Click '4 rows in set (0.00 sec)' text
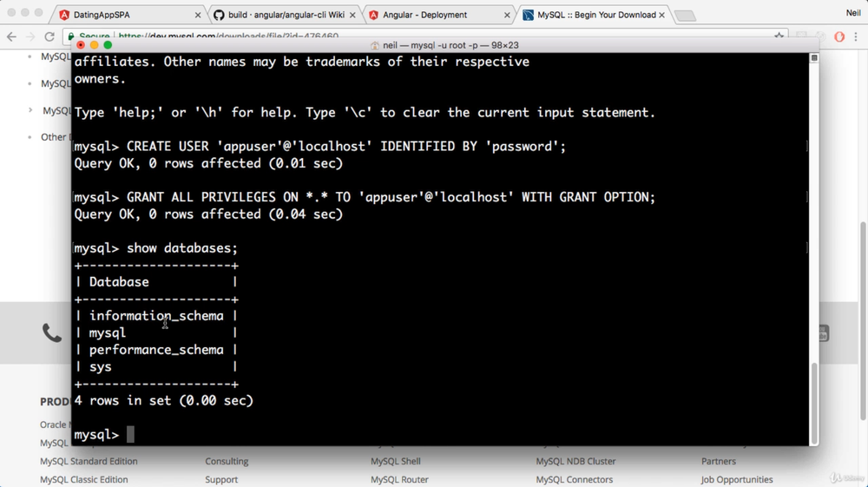Image resolution: width=868 pixels, height=487 pixels. tap(164, 401)
